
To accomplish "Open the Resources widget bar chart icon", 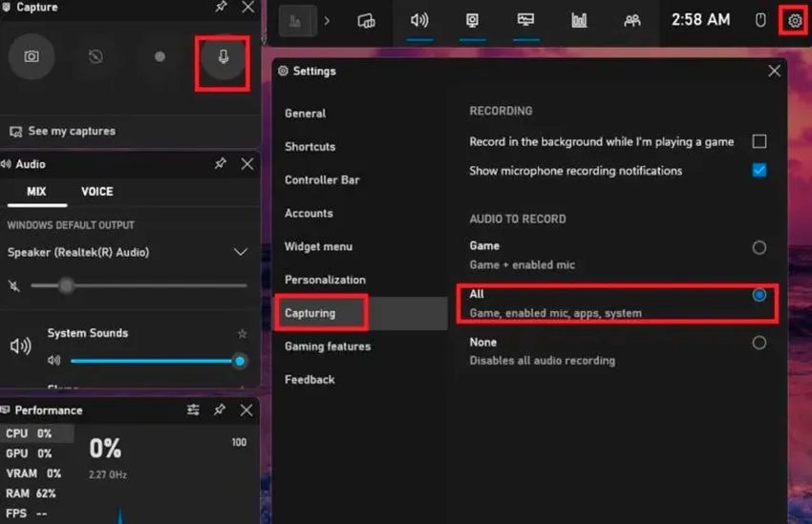I will click(579, 21).
